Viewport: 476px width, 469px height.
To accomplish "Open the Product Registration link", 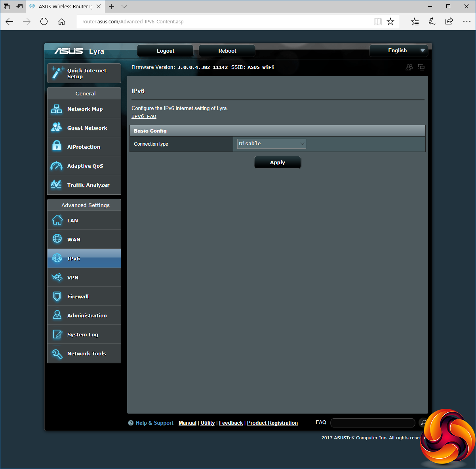I will [x=272, y=423].
